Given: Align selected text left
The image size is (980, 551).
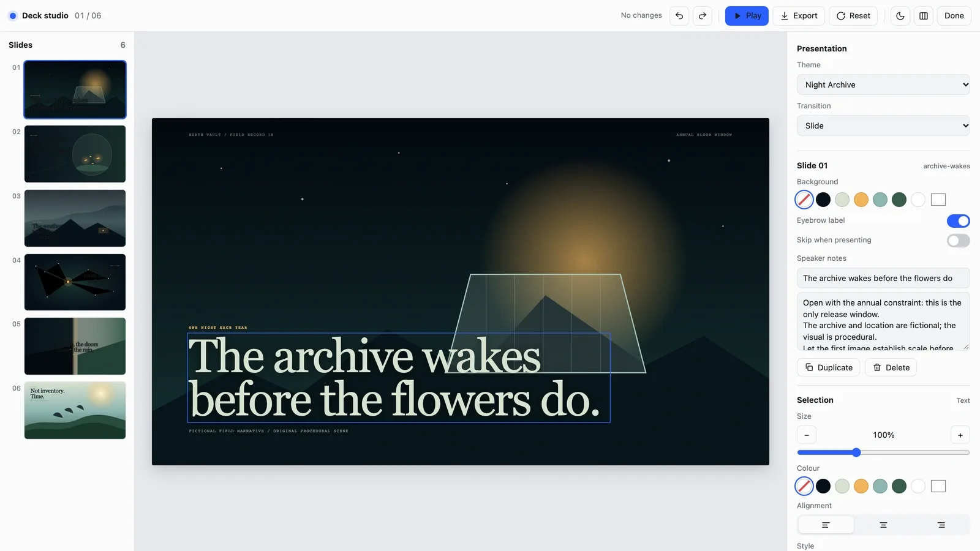Looking at the screenshot, I should pos(826,525).
